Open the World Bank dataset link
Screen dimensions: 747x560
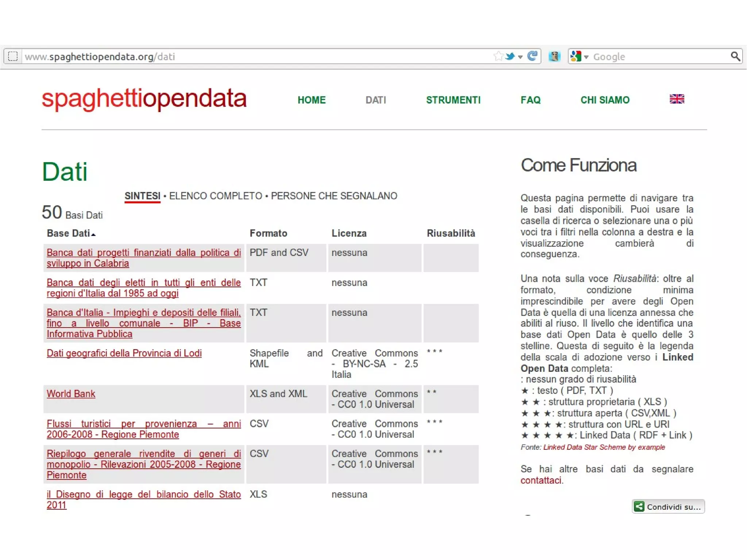tap(71, 394)
